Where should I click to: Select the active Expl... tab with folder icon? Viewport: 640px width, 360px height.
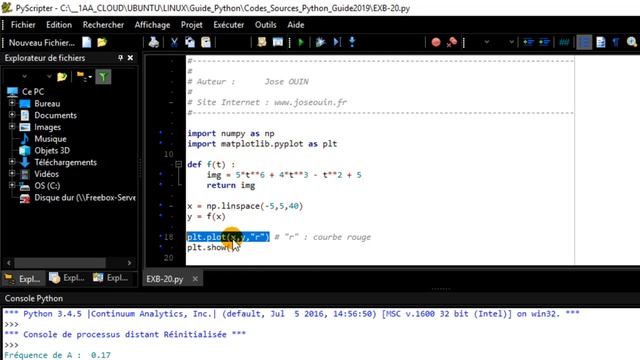click(x=22, y=279)
